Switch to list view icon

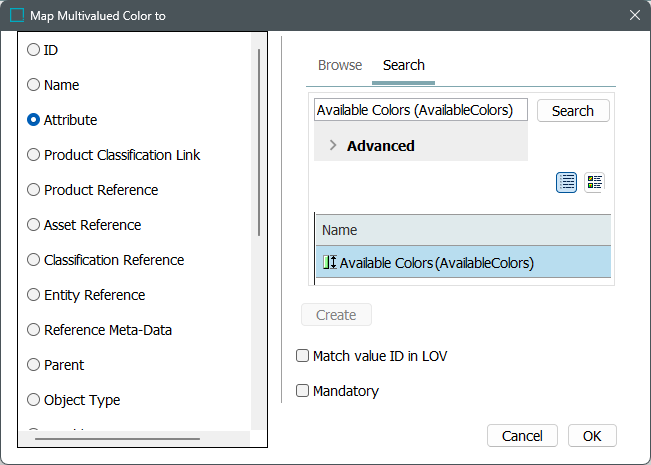[566, 182]
